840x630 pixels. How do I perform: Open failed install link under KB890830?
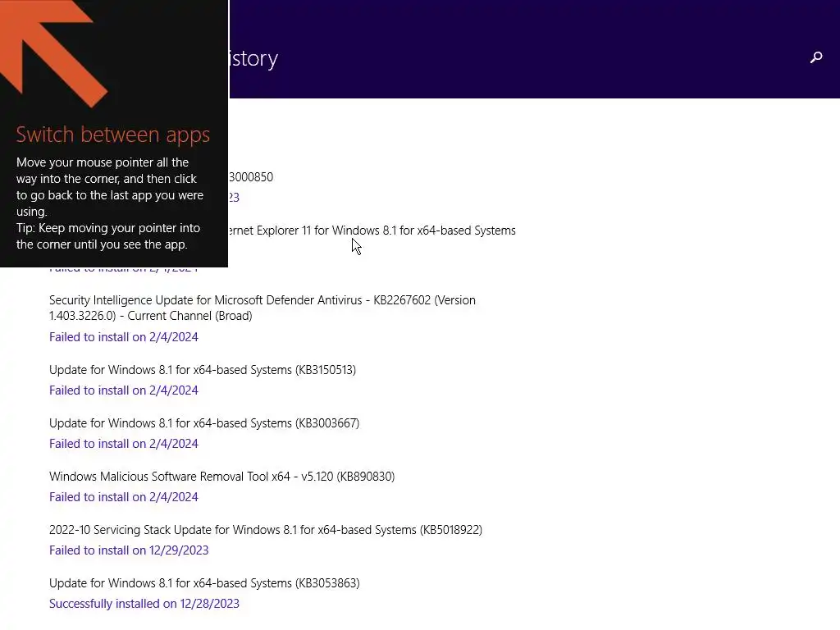[x=124, y=497]
